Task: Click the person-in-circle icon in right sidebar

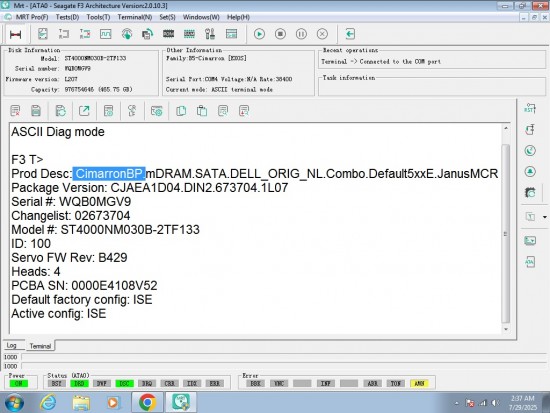Action: click(530, 172)
